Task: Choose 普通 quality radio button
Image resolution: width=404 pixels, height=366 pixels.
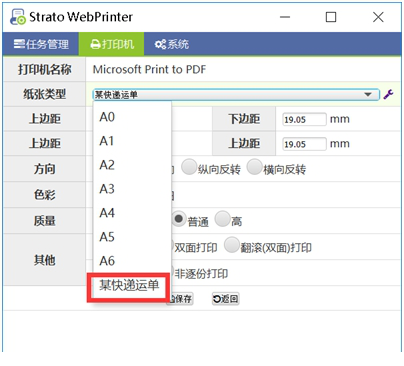Action: tap(179, 219)
